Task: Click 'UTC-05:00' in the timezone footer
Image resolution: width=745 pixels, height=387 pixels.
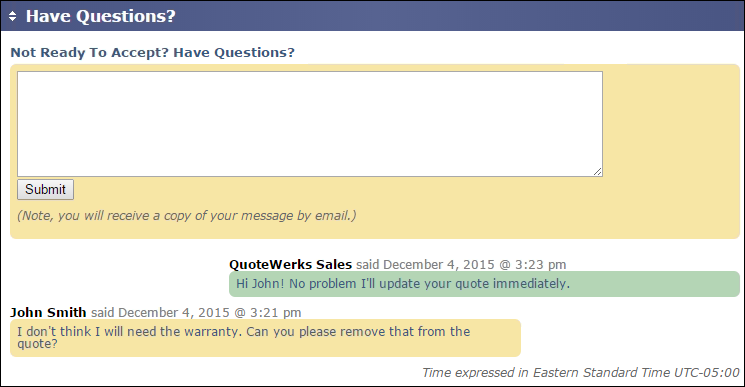Action: 707,373
